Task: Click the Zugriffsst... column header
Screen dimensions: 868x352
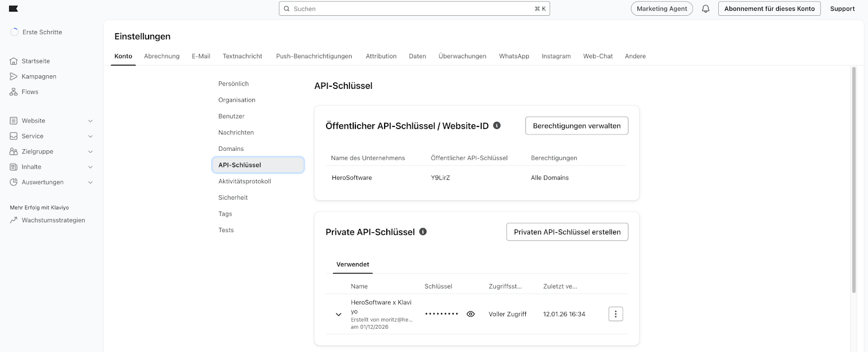Action: point(505,286)
